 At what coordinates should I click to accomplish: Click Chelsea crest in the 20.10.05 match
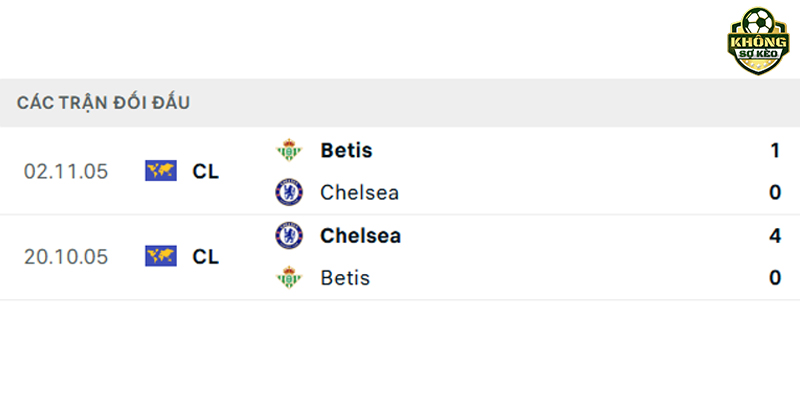pos(289,236)
